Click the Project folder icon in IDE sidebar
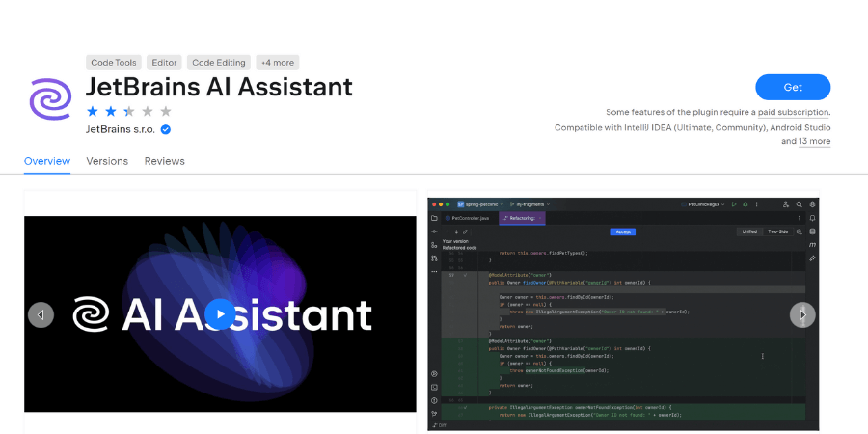The image size is (868, 434). [435, 219]
